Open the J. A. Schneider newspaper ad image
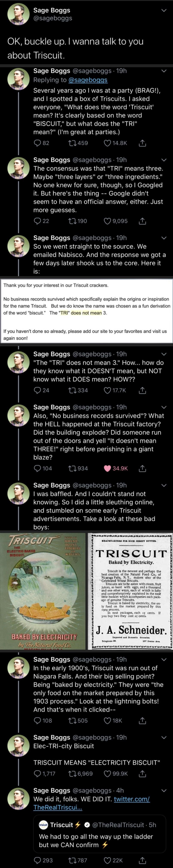Image resolution: width=173 pixels, height=868 pixels. 130,591
